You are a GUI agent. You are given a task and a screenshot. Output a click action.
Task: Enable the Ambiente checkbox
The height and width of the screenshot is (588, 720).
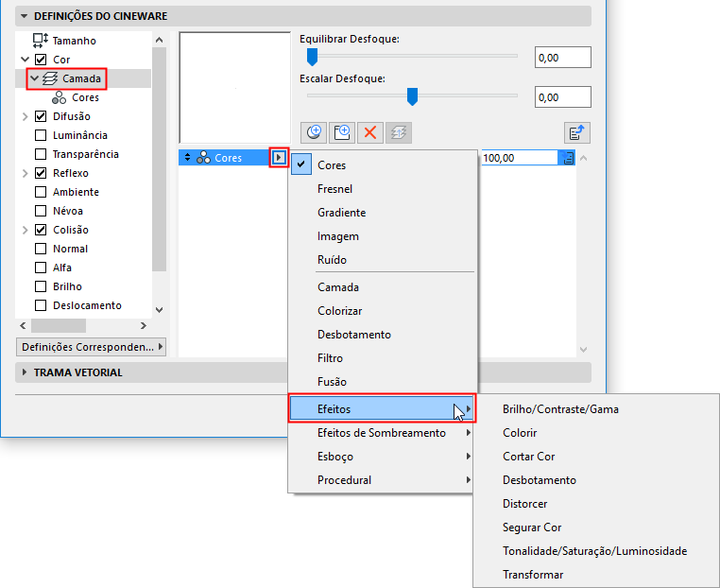coord(41,192)
